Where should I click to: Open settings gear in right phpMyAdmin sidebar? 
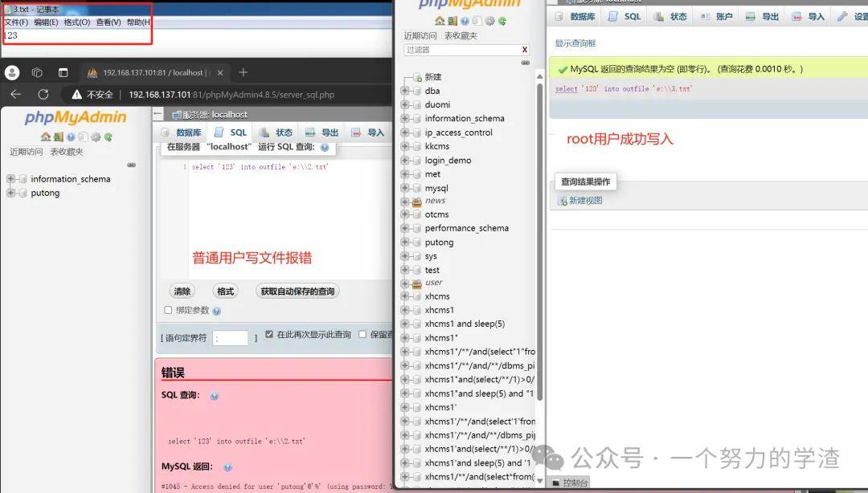490,21
